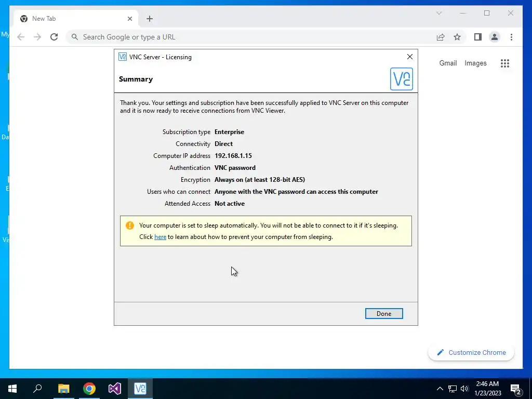This screenshot has width=532, height=399.
Task: Open Google Images link
Action: (475, 63)
